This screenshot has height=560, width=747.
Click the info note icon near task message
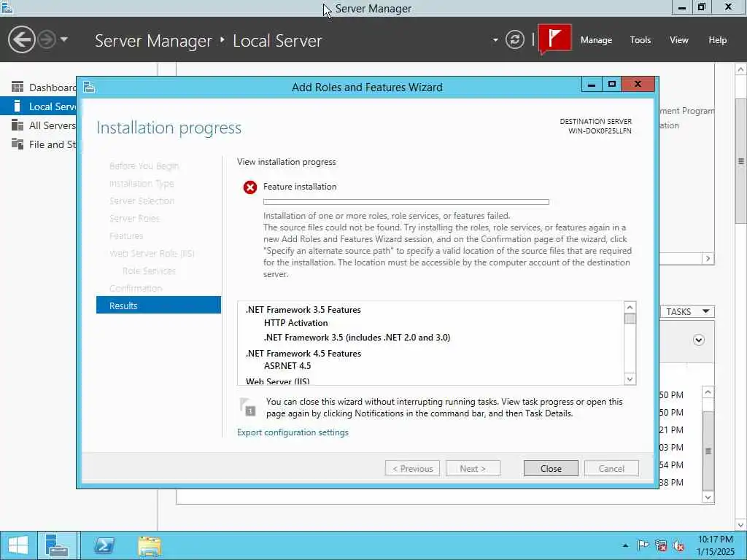point(248,407)
